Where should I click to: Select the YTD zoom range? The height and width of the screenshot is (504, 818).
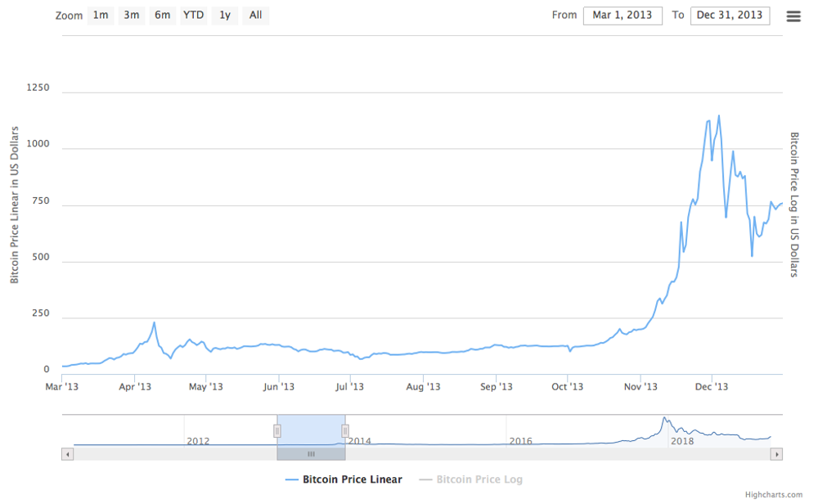(194, 15)
